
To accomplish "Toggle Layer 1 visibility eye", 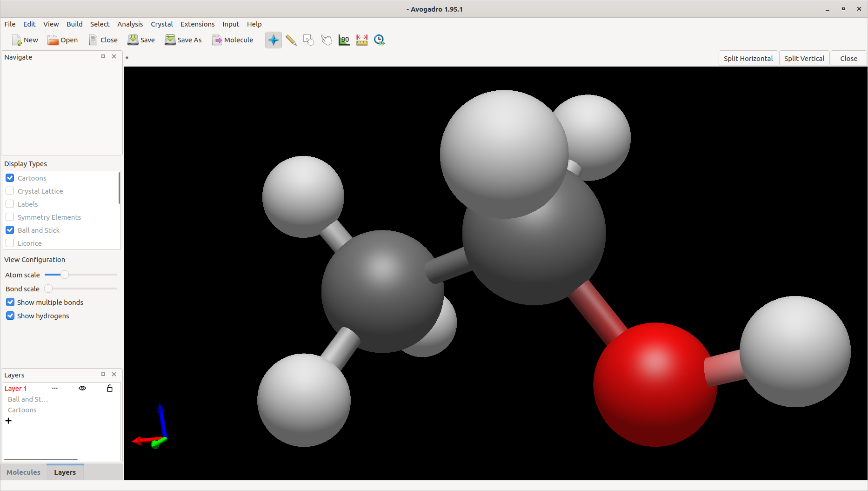I will (x=82, y=388).
